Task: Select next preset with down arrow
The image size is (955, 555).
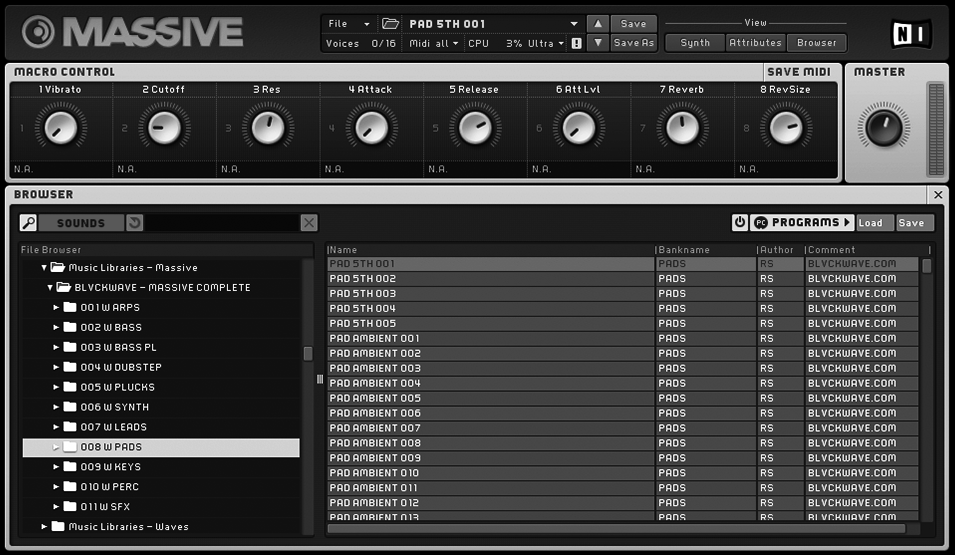Action: pyautogui.click(x=597, y=43)
